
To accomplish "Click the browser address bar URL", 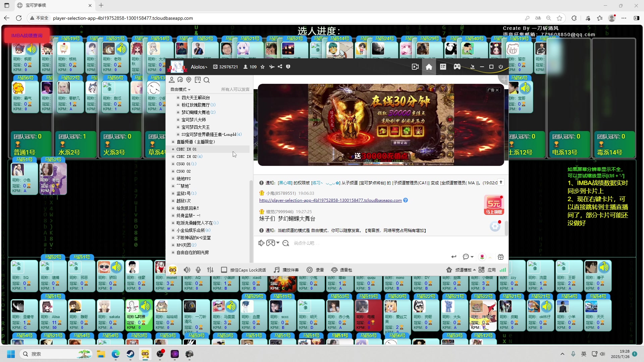I will click(x=123, y=18).
